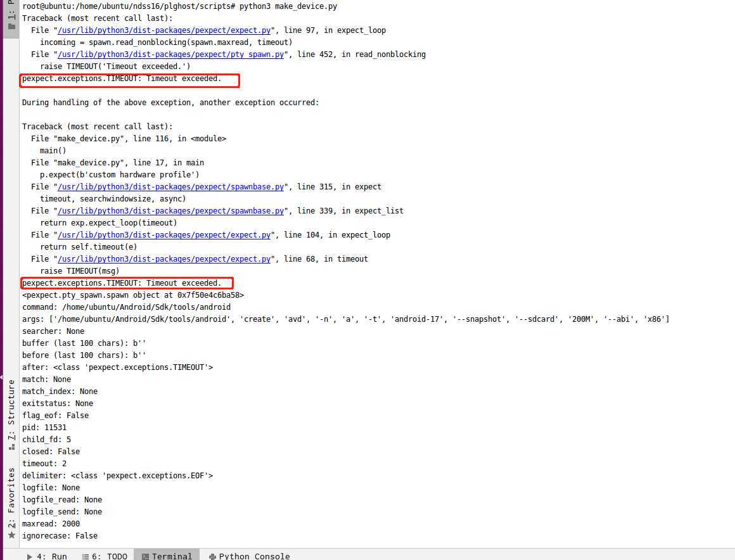Click the p.expect(b'custom hardware profile') line
This screenshot has height=560, width=735.
pos(120,175)
